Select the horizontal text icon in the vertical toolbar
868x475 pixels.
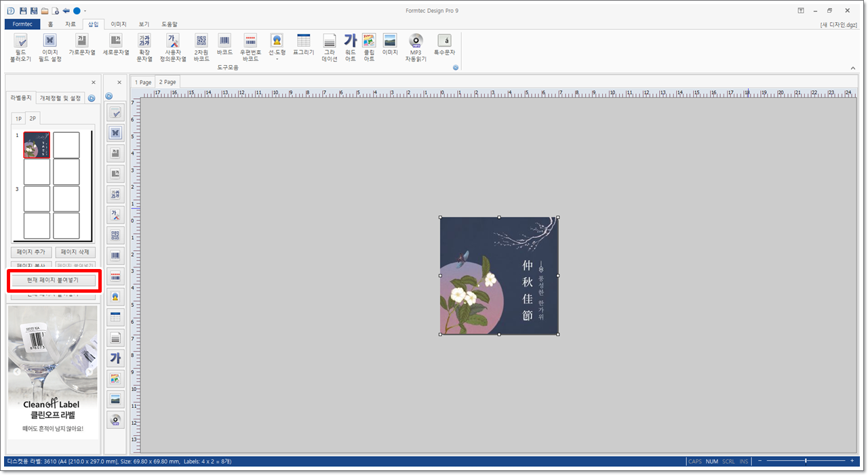115,153
